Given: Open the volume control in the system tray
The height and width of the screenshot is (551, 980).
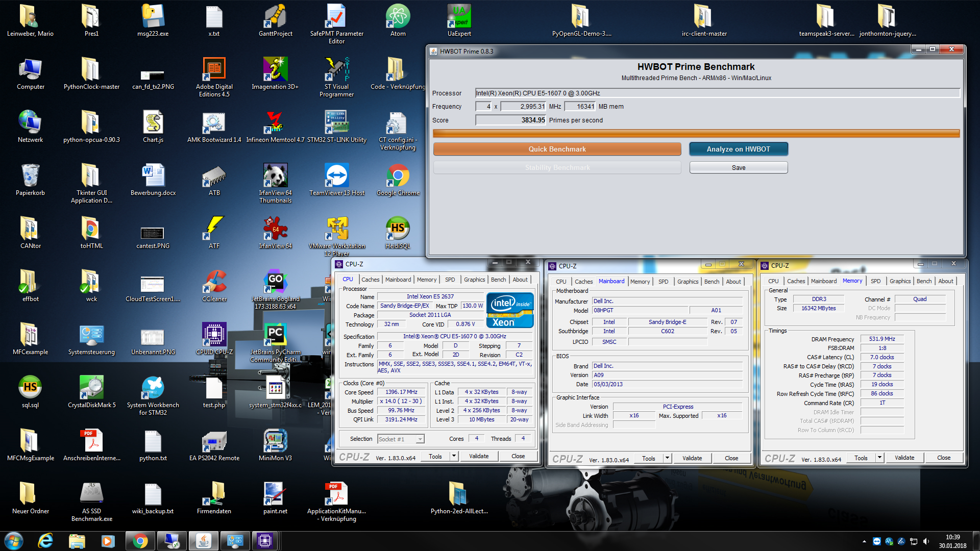Looking at the screenshot, I should tap(926, 541).
